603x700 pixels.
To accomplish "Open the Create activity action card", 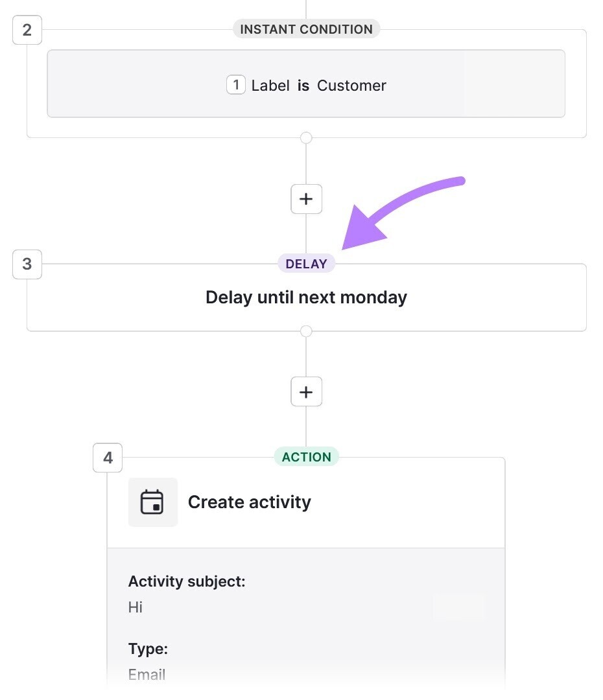I will (x=249, y=502).
